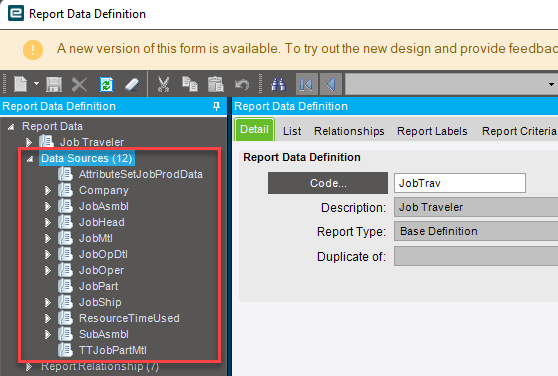558x376 pixels.
Task: Expand the ResourceTimeUsed data source
Action: 48,319
